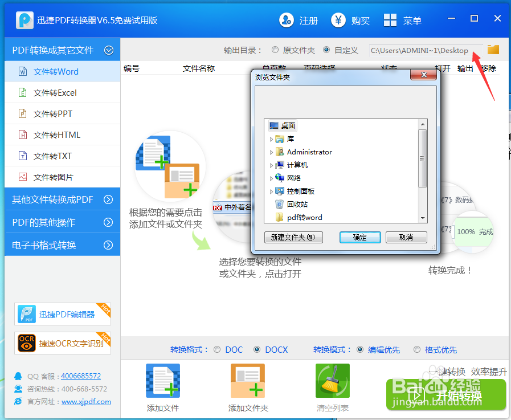
Task: Select the 文件转图片 menu item
Action: (62, 177)
